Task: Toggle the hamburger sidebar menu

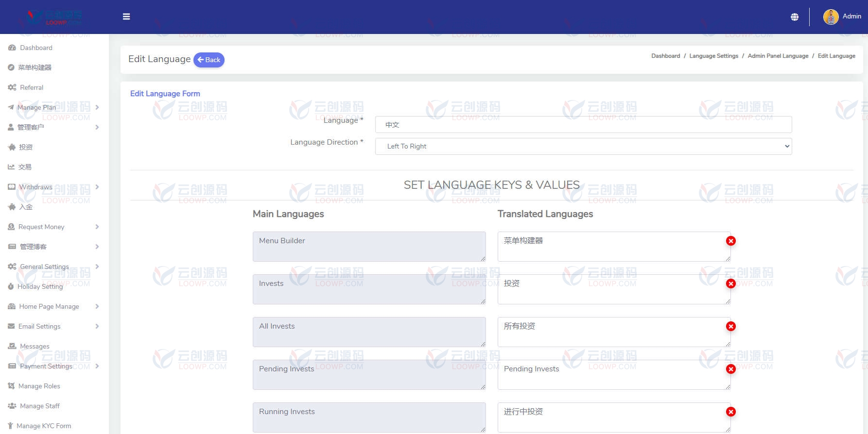Action: click(x=126, y=17)
